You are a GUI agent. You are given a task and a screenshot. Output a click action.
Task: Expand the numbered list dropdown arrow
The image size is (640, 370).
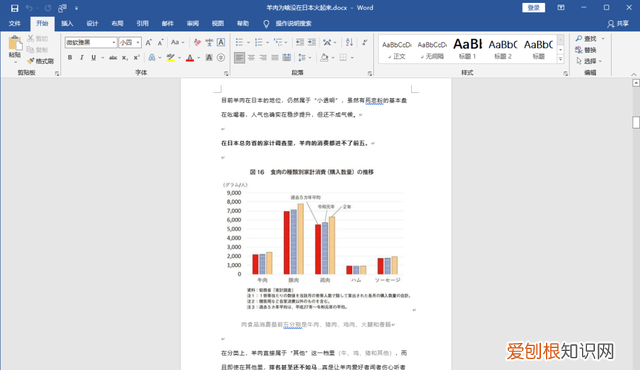(267, 42)
